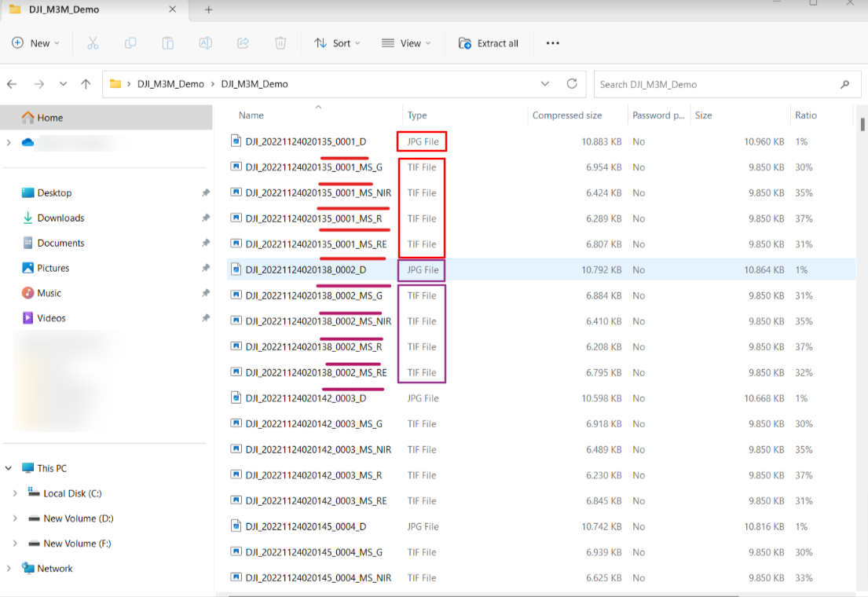Go forward with the right arrow
The height and width of the screenshot is (597, 868).
pos(38,84)
